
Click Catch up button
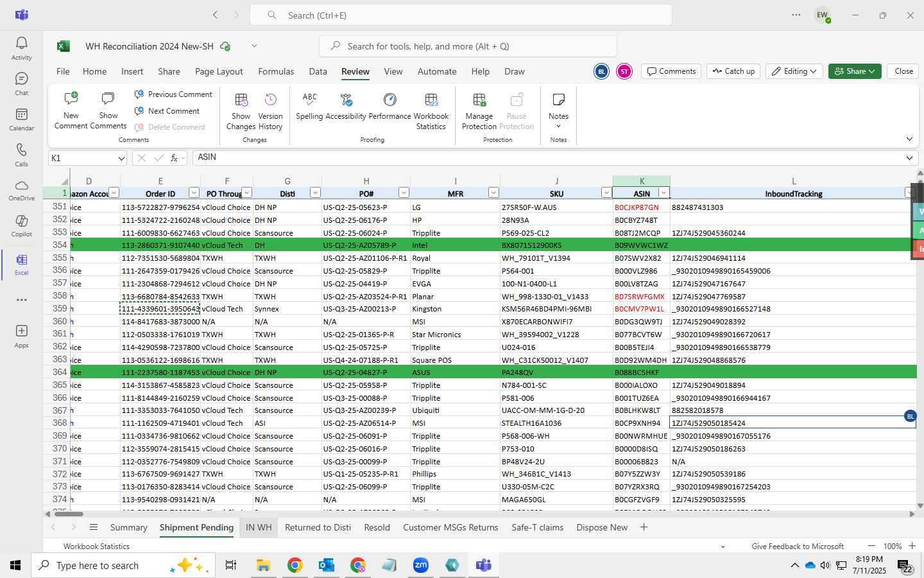click(x=733, y=71)
